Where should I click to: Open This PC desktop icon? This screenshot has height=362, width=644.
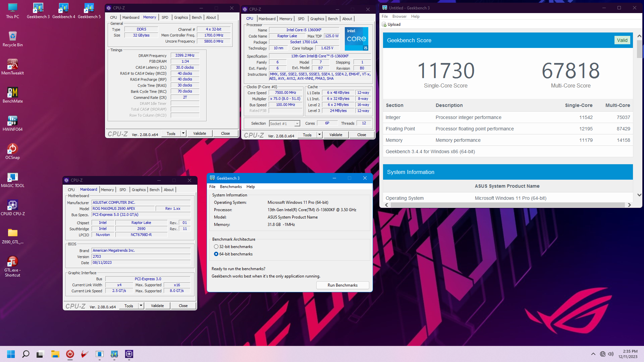pyautogui.click(x=12, y=10)
